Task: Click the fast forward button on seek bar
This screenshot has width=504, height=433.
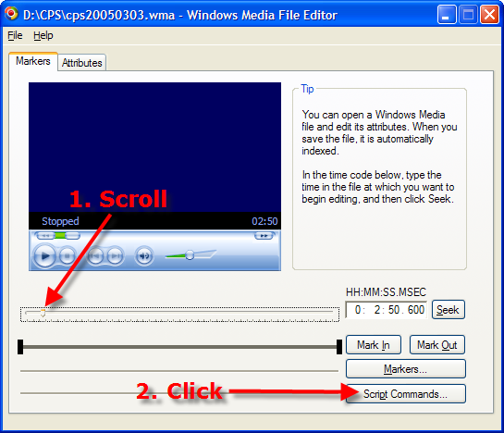Action: point(264,236)
